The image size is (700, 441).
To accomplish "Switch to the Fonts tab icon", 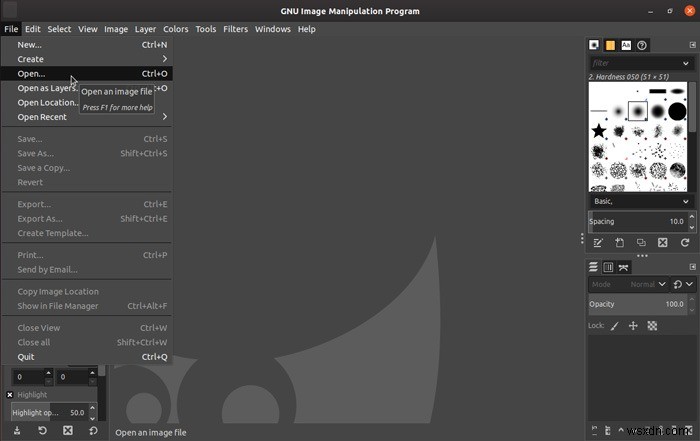I will pyautogui.click(x=626, y=45).
